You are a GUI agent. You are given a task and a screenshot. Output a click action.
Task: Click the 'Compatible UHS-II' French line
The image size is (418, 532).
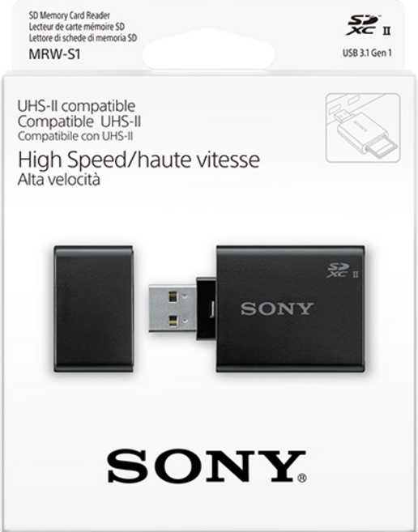tap(79, 121)
